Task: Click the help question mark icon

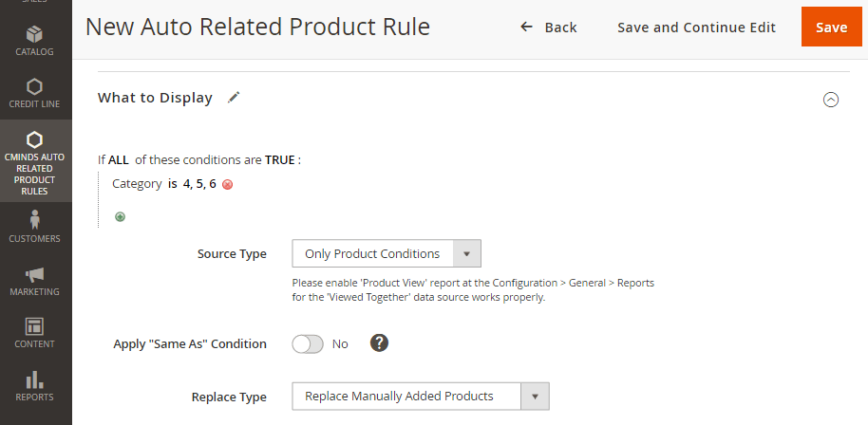Action: click(x=380, y=343)
